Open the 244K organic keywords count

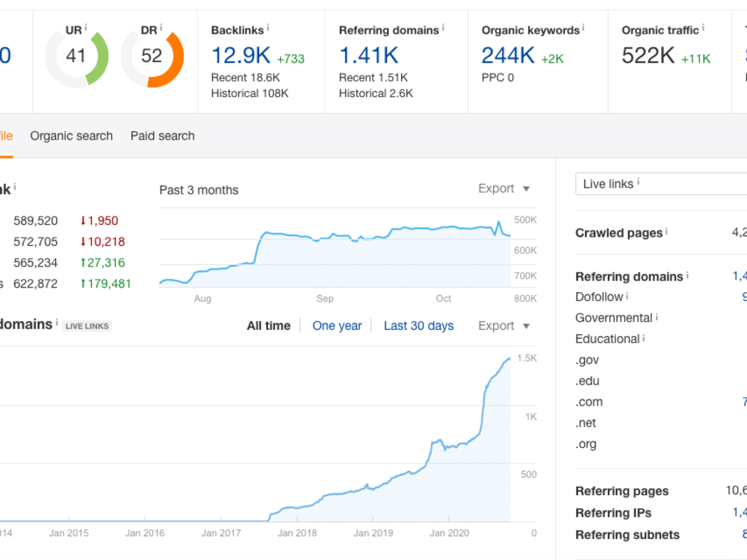click(x=508, y=56)
